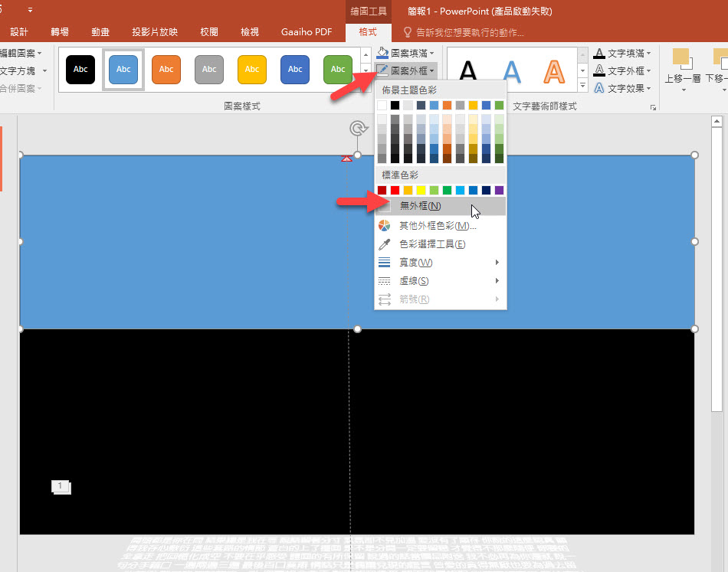The image size is (728, 572).
Task: Click the 文字外框 text outline icon
Action: click(599, 70)
